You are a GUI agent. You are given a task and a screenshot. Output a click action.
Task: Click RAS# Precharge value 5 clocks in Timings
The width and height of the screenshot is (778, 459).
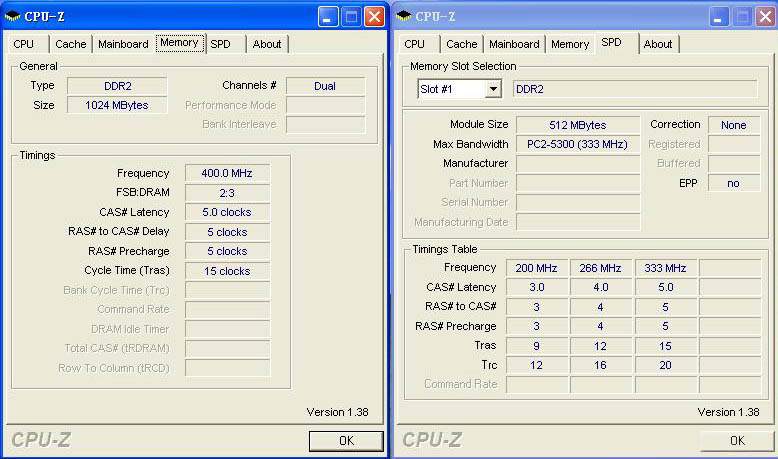pyautogui.click(x=227, y=251)
